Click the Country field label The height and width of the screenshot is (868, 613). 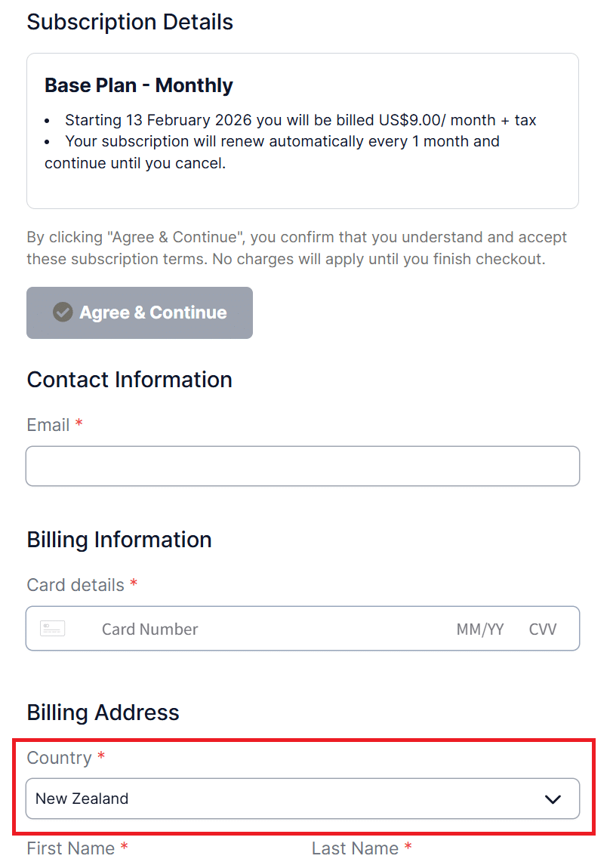tap(59, 758)
